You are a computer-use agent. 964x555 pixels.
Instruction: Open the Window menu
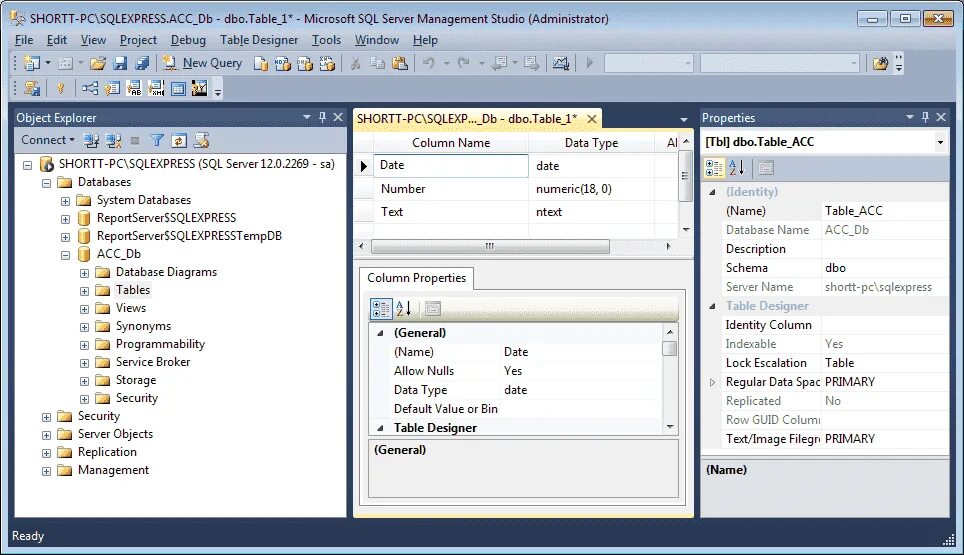pyautogui.click(x=376, y=40)
